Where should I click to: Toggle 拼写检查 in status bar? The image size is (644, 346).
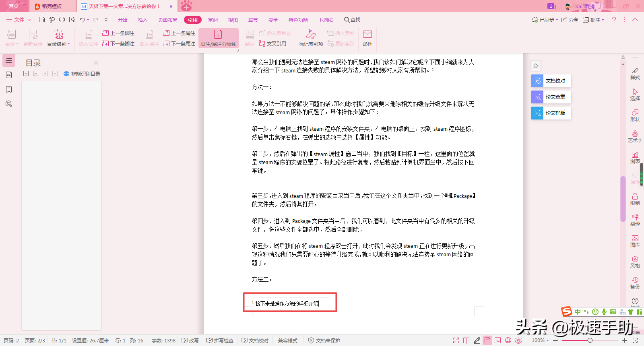tap(220, 340)
